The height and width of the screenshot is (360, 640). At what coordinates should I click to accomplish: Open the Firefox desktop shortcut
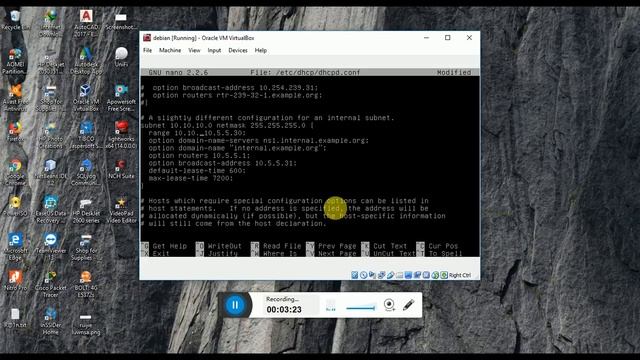(x=15, y=131)
